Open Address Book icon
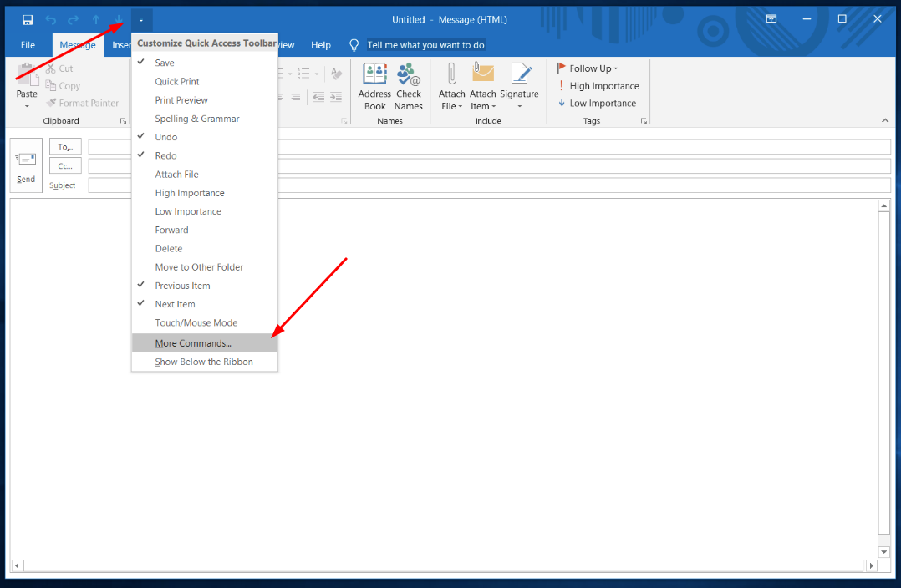This screenshot has width=901, height=588. coord(374,74)
